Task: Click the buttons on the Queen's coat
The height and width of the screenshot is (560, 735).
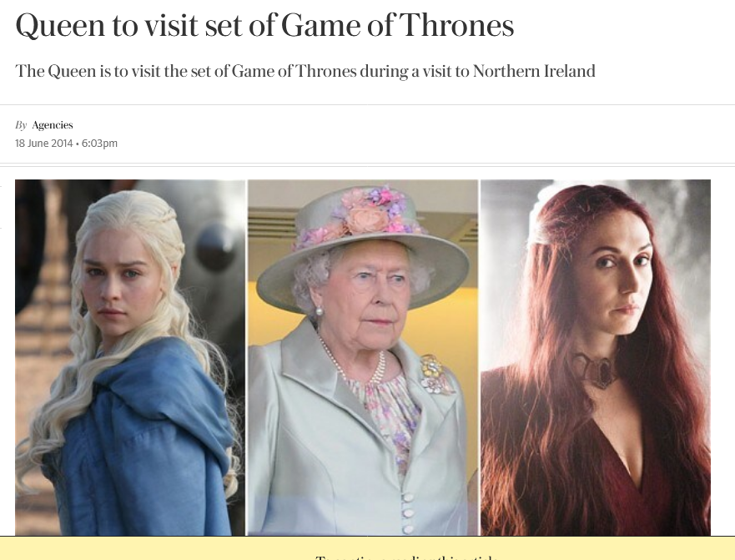Action: click(x=408, y=512)
